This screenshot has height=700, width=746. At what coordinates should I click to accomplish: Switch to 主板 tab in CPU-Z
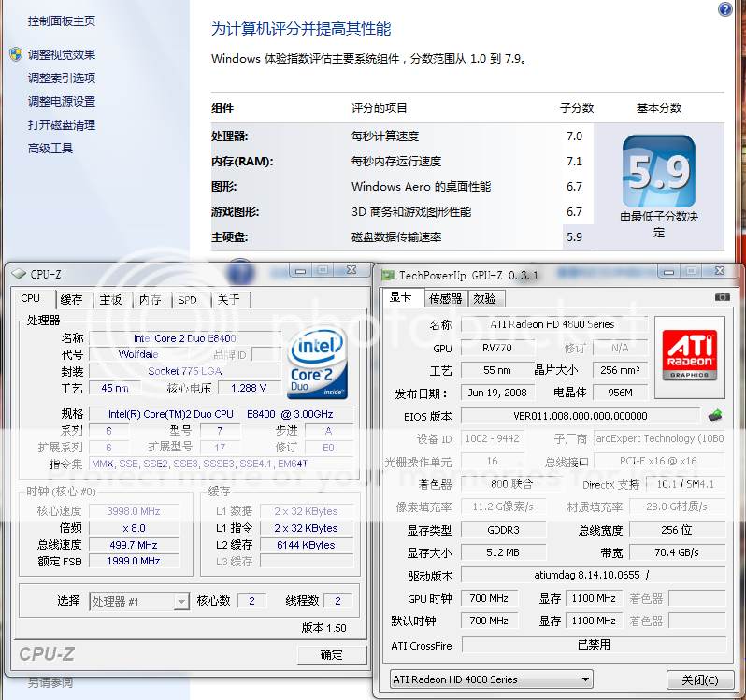pyautogui.click(x=111, y=300)
